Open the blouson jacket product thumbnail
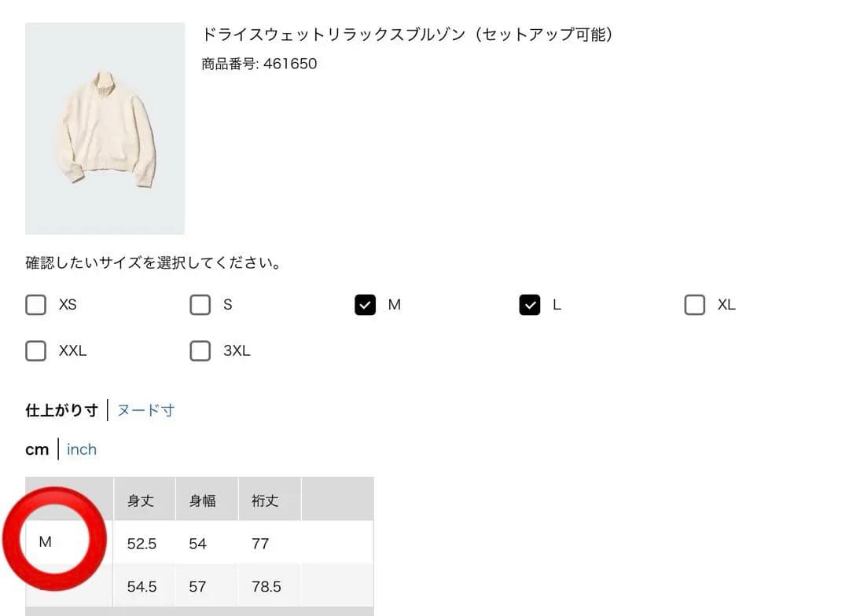 point(105,128)
